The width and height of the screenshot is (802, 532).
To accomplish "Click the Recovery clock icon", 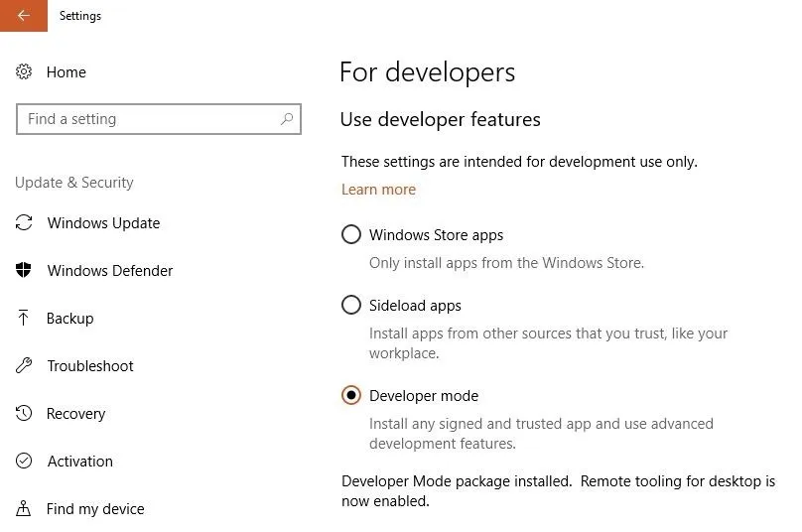I will [24, 414].
